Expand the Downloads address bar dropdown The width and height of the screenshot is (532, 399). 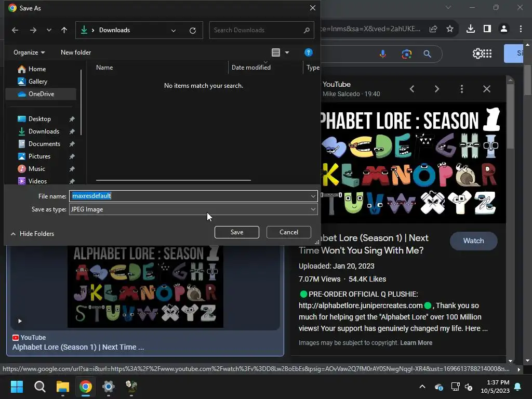pos(174,31)
